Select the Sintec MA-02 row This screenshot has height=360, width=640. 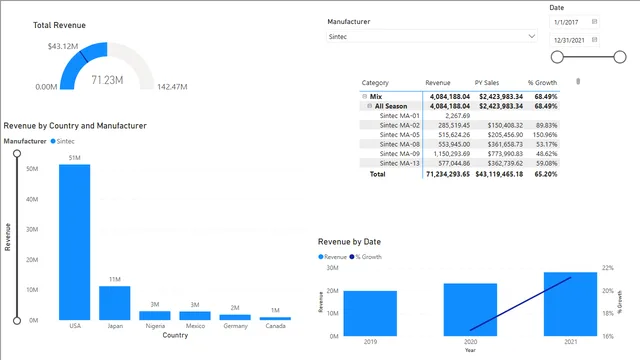(x=459, y=125)
